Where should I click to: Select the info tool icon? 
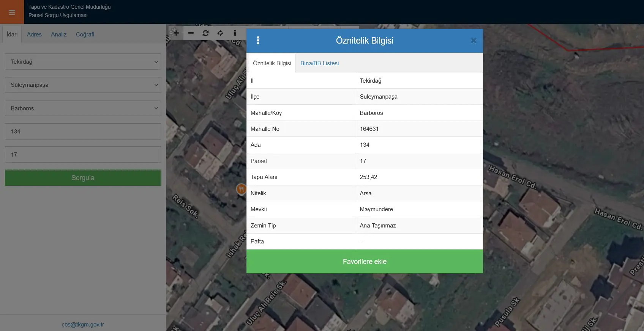point(235,33)
